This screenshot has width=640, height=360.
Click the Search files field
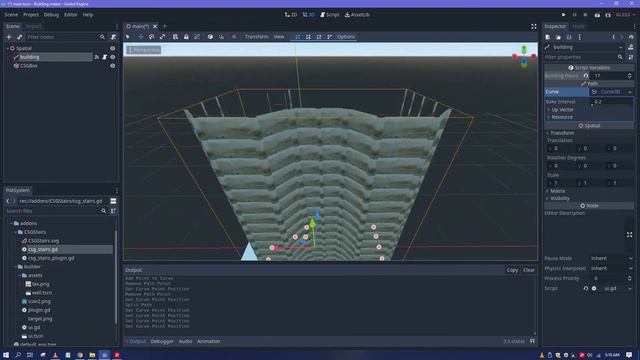[56, 211]
